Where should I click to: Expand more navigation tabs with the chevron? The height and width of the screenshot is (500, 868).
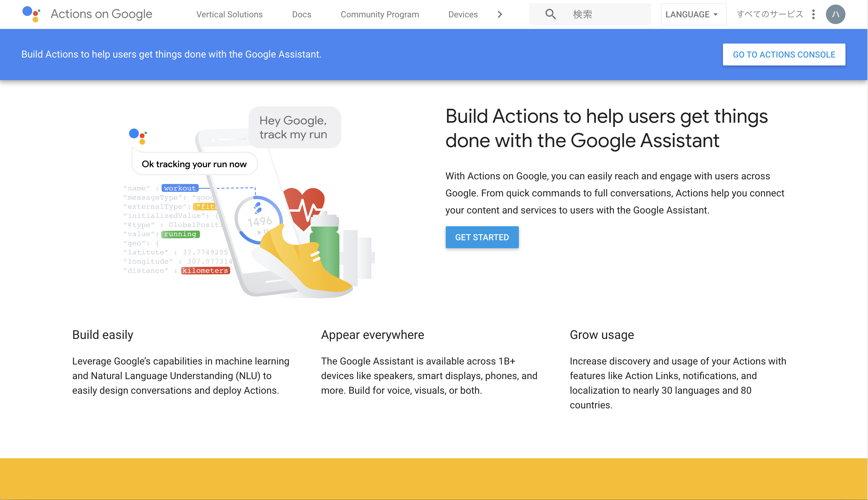click(500, 14)
